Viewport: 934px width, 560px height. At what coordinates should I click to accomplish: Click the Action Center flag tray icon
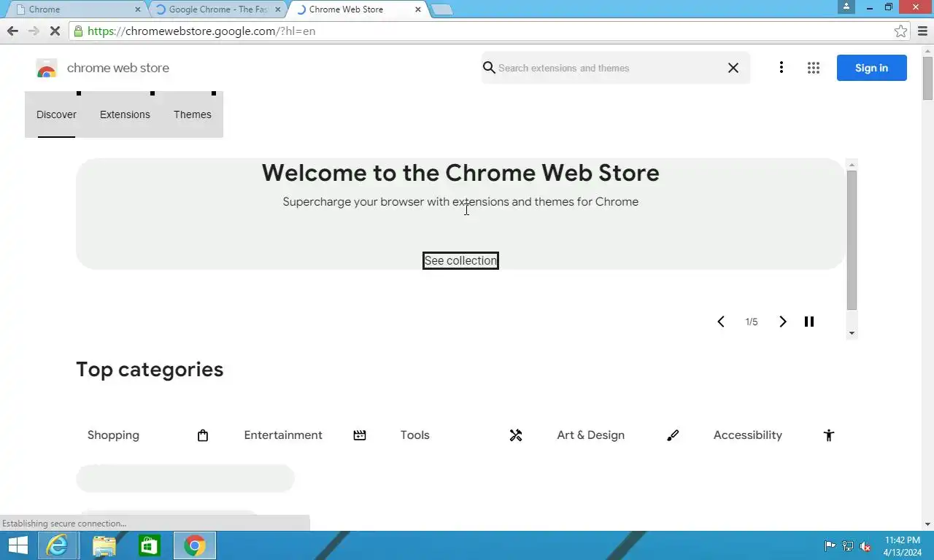pos(830,546)
